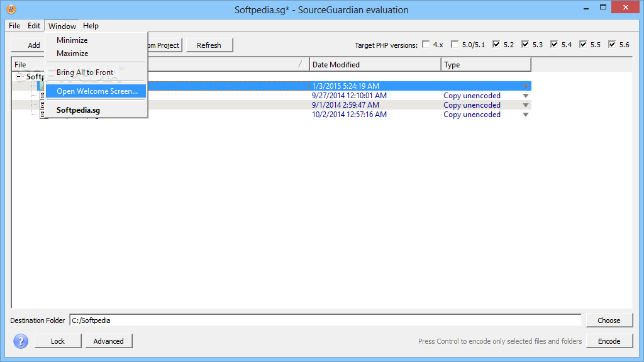Uncheck the PHP 5.2 target checkbox
This screenshot has width=644, height=362.
pos(496,44)
